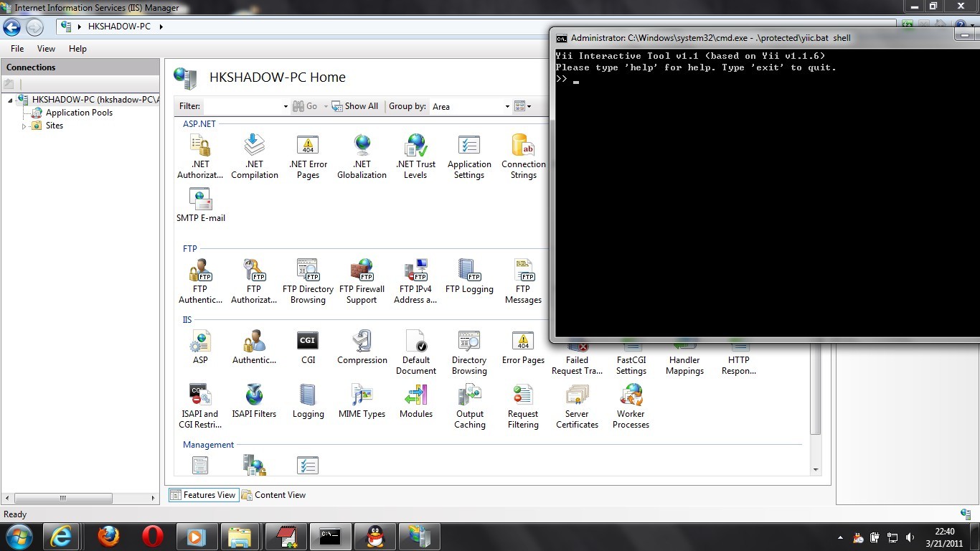Click the Go filter button
Viewport: 980px width, 551px height.
pos(305,106)
